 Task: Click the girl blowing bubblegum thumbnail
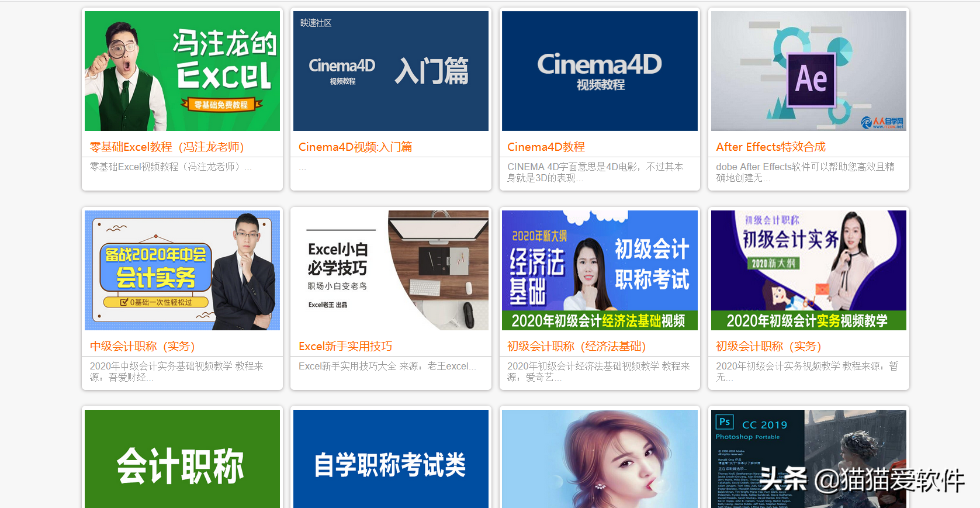coord(600,459)
